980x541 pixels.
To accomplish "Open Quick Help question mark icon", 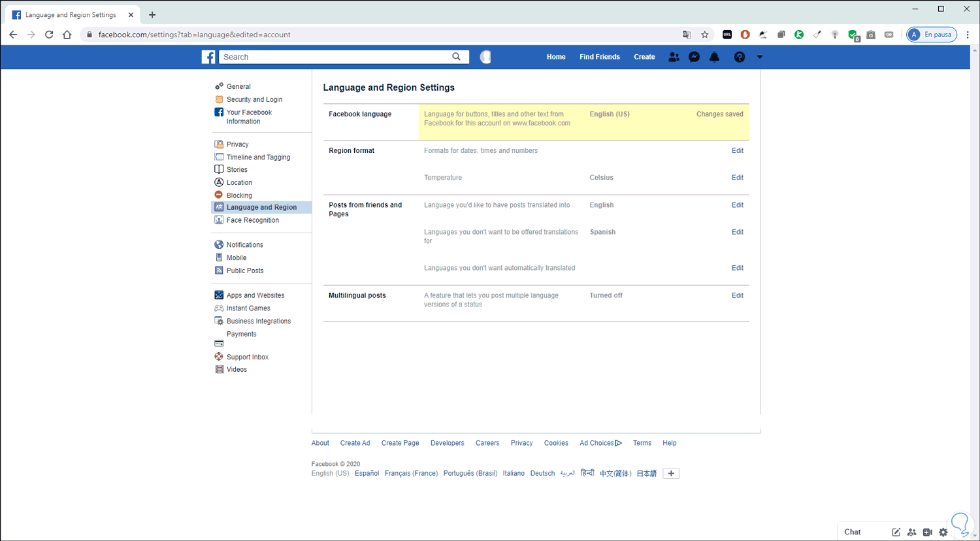I will click(740, 57).
